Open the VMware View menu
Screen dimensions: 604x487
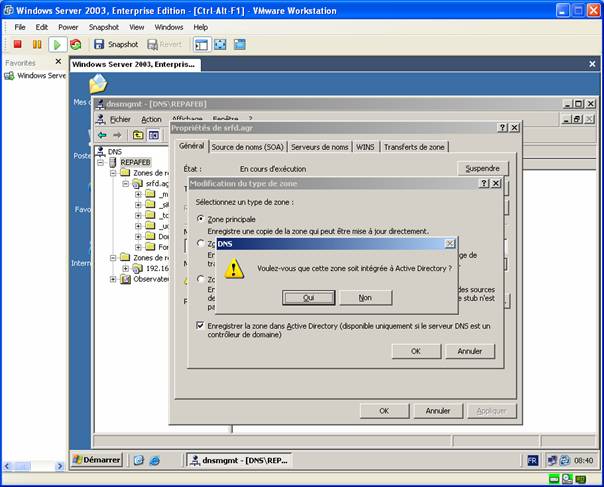point(136,27)
